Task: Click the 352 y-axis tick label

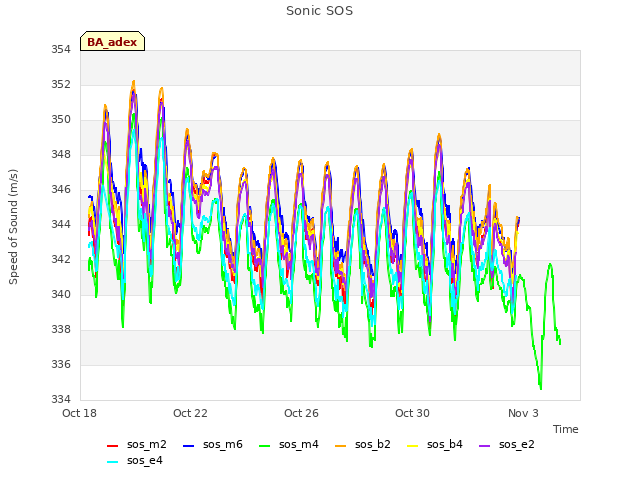Action: pos(61,84)
